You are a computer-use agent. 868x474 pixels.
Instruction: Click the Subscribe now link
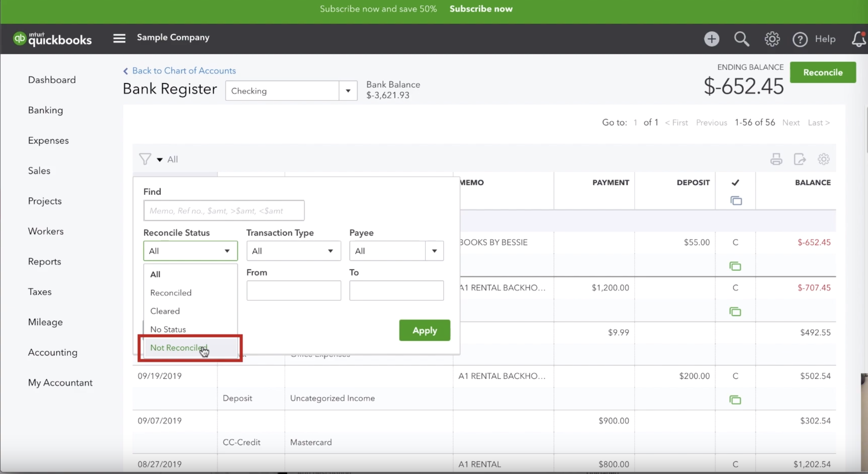pyautogui.click(x=481, y=9)
